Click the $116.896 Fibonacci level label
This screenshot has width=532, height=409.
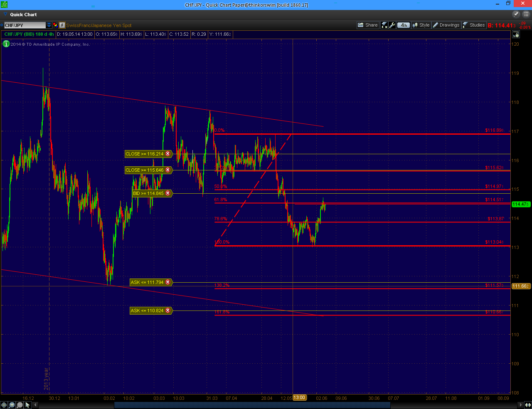click(x=494, y=130)
